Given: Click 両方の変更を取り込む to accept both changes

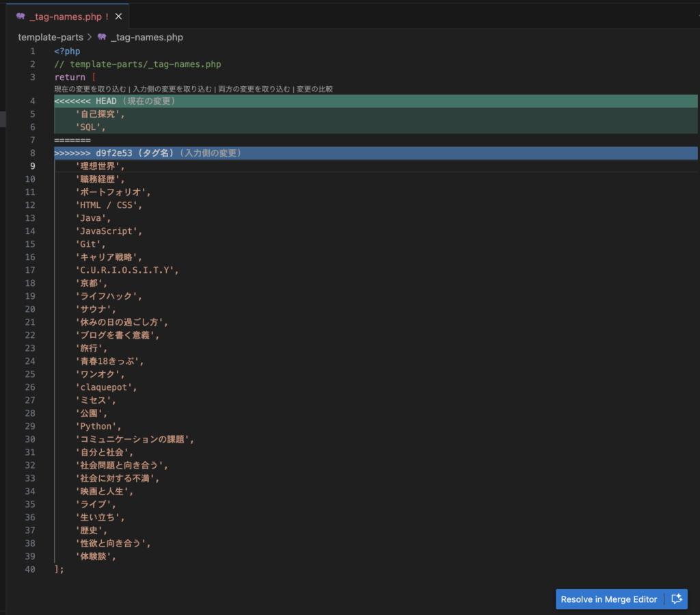Looking at the screenshot, I should click(x=254, y=89).
